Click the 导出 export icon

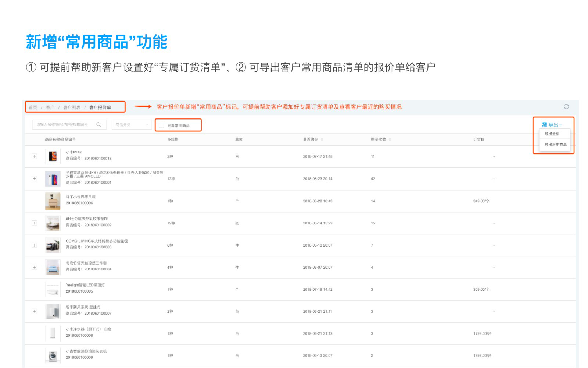pos(544,125)
